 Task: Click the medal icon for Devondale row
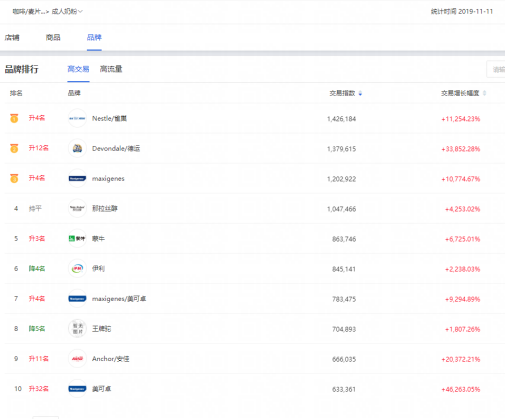pyautogui.click(x=14, y=148)
